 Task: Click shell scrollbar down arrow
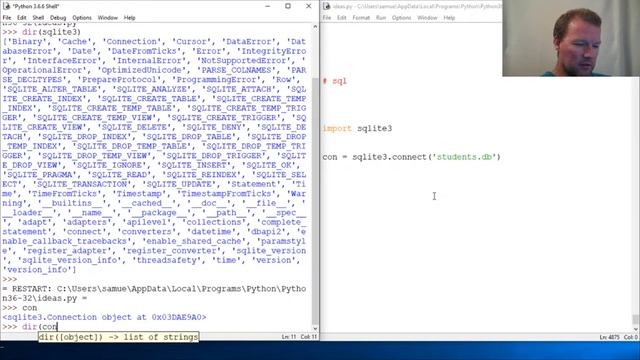315,328
